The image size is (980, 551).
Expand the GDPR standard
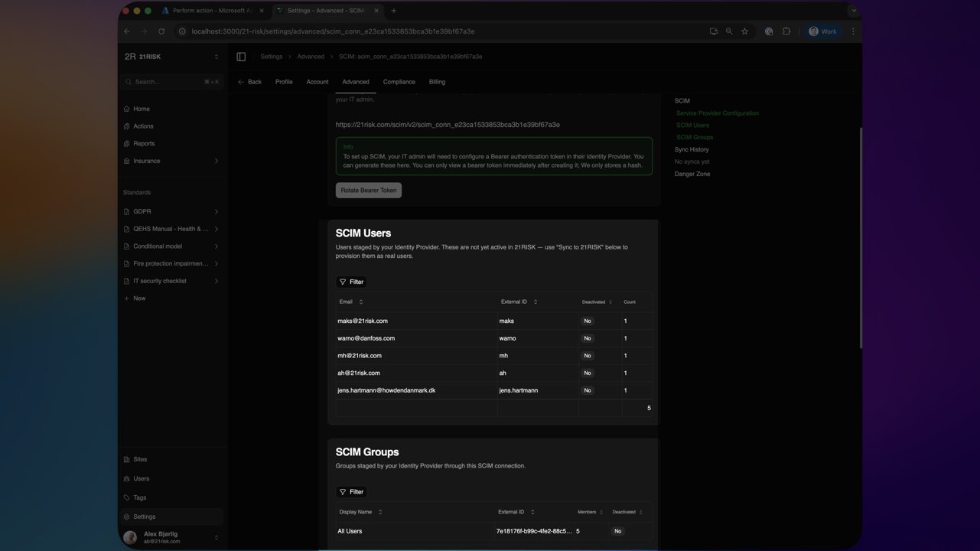click(x=216, y=211)
